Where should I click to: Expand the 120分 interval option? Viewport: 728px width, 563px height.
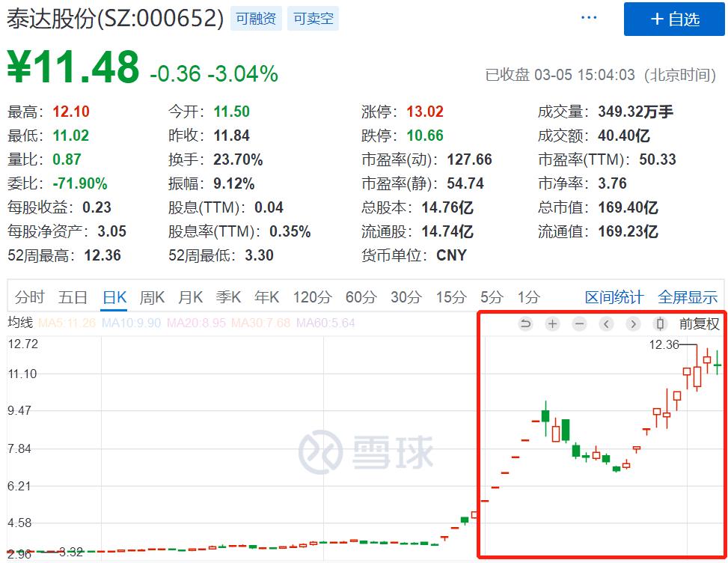[312, 297]
